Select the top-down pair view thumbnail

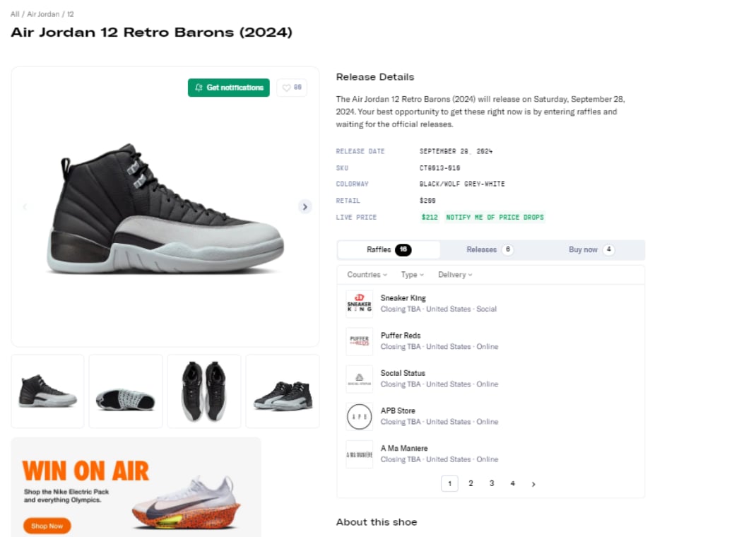pyautogui.click(x=204, y=391)
